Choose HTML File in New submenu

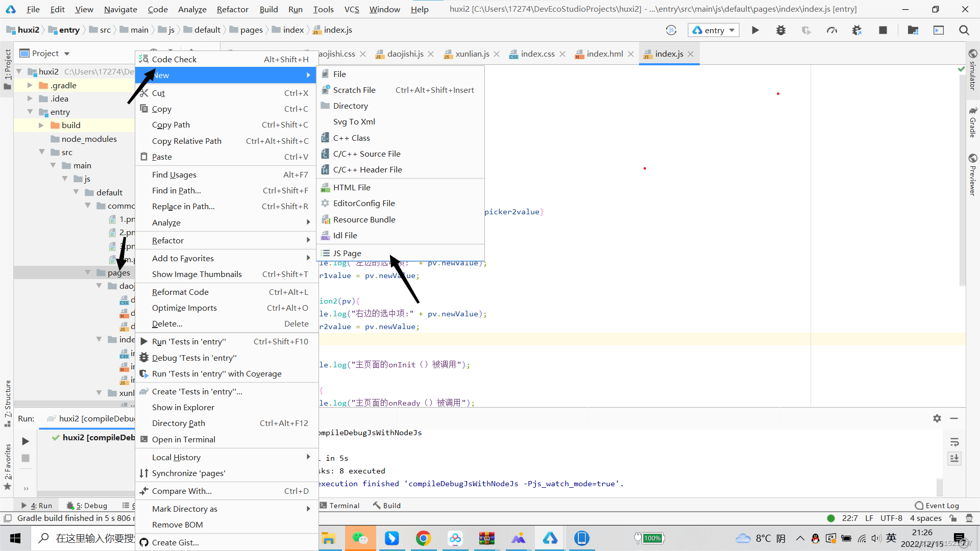pyautogui.click(x=400, y=187)
